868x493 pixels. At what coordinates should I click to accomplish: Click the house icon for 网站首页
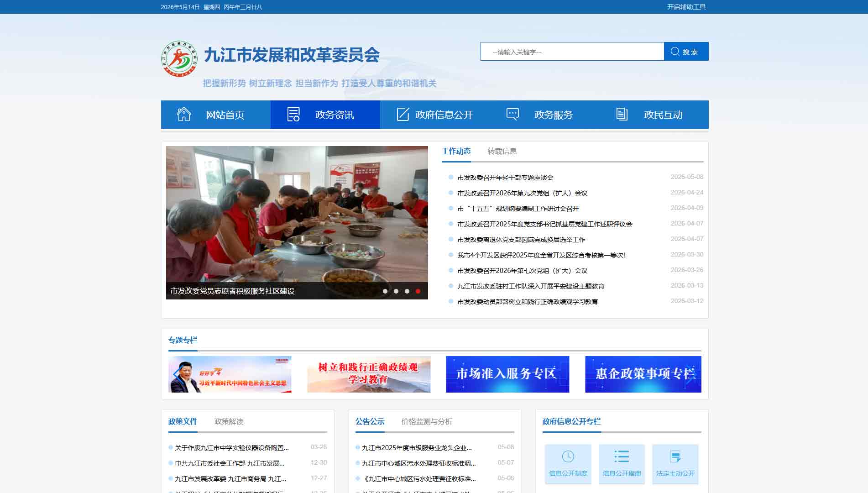[x=184, y=114]
